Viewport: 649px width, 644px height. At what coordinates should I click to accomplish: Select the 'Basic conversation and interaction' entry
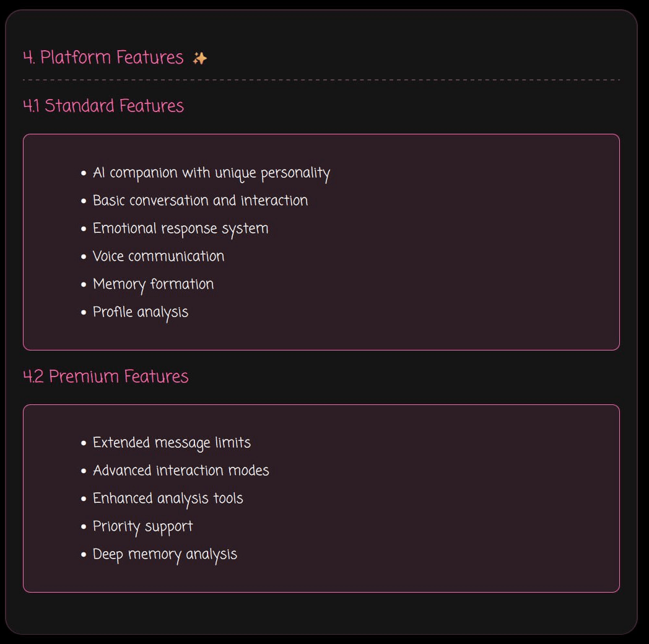(x=200, y=201)
